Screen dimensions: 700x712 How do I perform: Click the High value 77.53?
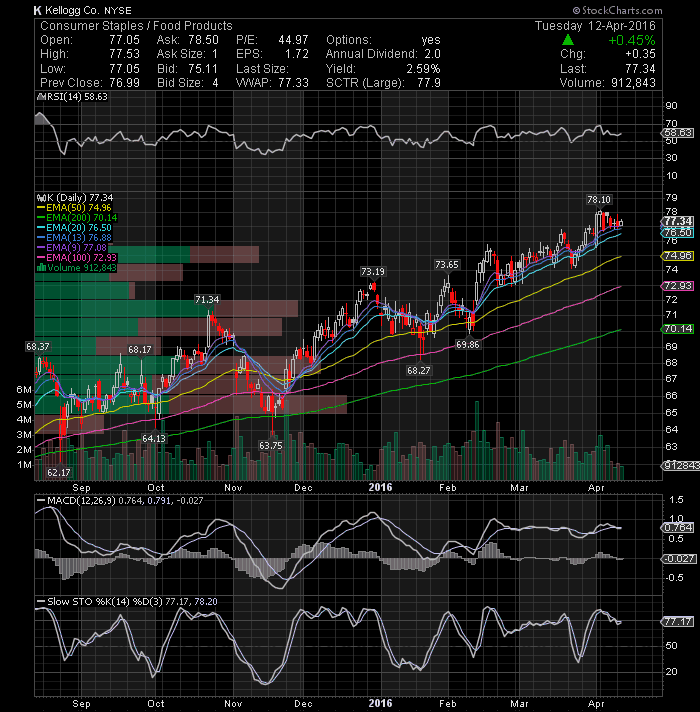coord(124,54)
